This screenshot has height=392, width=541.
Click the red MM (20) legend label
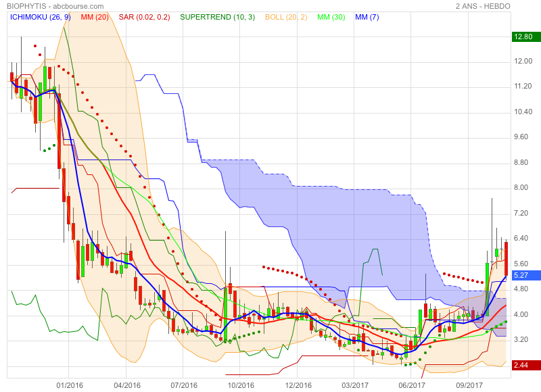tap(95, 17)
